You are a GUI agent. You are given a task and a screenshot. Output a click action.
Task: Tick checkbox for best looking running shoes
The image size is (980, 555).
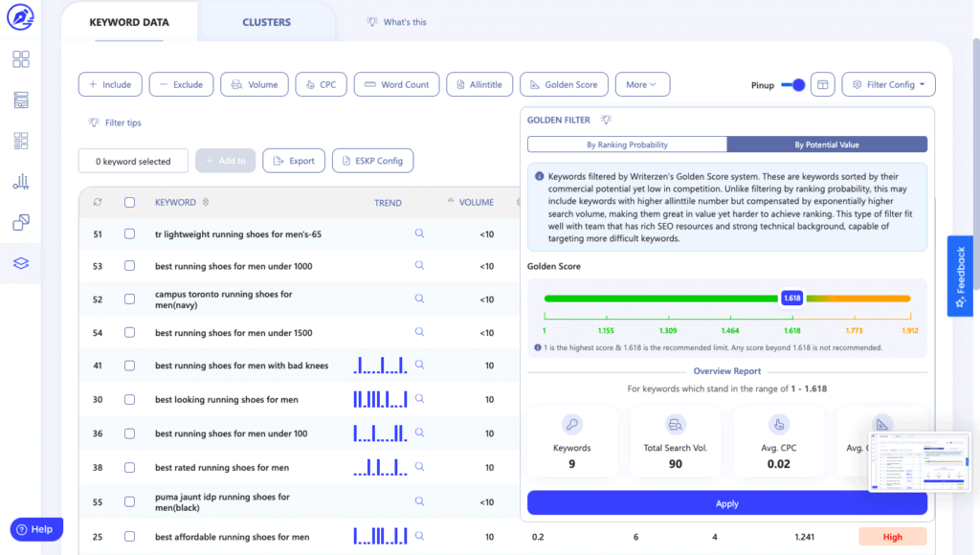[x=130, y=399]
